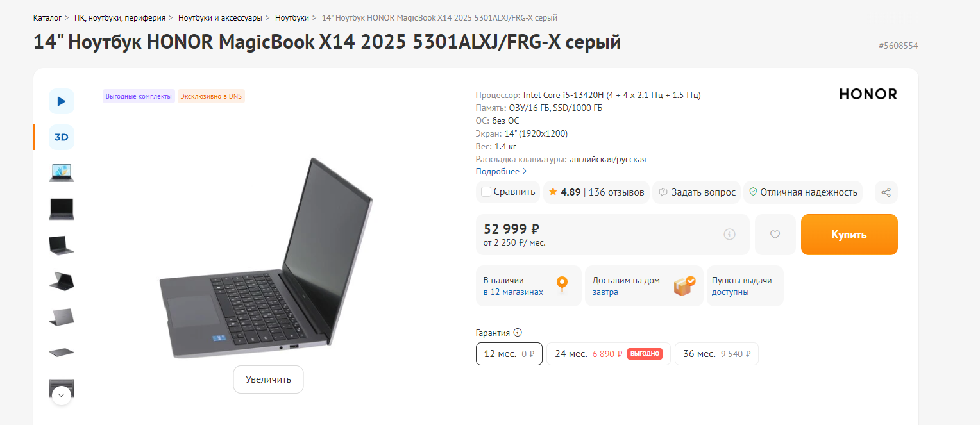Click the star rating 4.89
The height and width of the screenshot is (425, 980).
[x=565, y=192]
